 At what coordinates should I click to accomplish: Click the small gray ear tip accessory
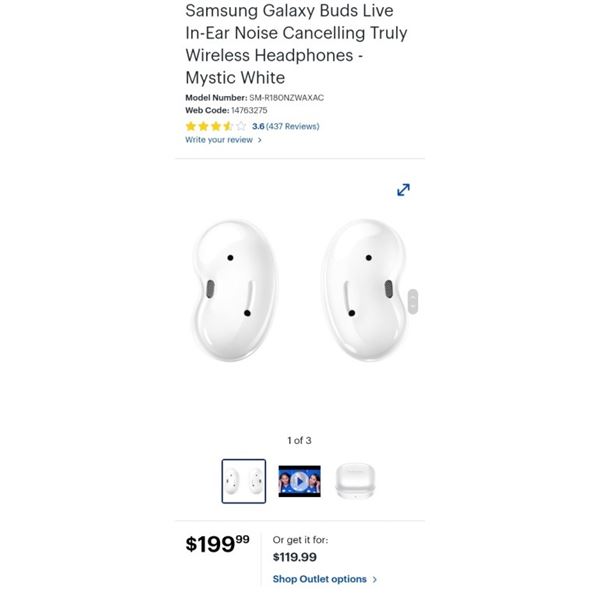coord(413,302)
